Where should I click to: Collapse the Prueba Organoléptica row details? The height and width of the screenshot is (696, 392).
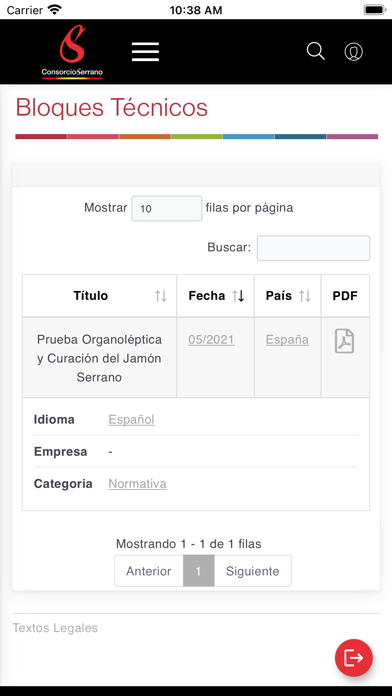99,358
